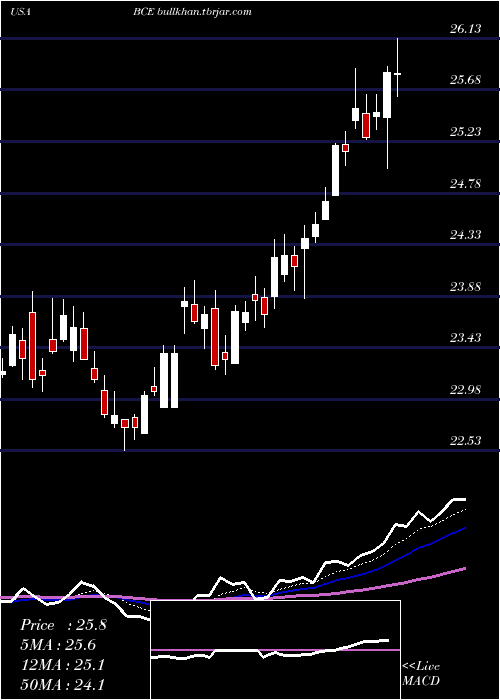500x700 pixels.
Task: Click the 22.53 price axis label
Action: pyautogui.click(x=466, y=441)
